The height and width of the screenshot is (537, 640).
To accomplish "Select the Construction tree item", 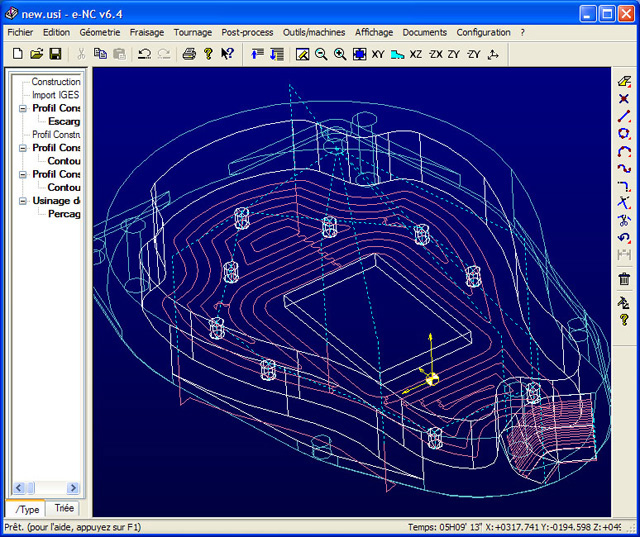I will point(56,82).
